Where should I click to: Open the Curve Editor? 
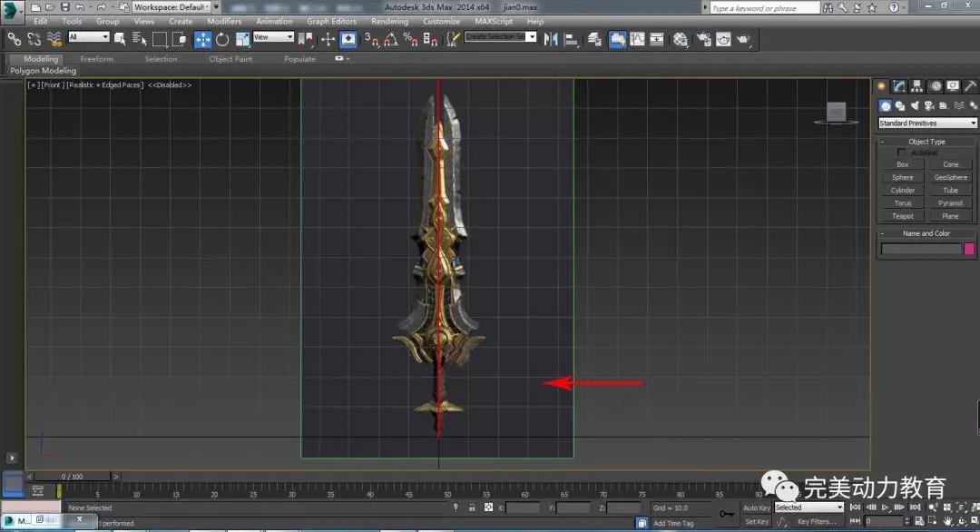point(638,39)
